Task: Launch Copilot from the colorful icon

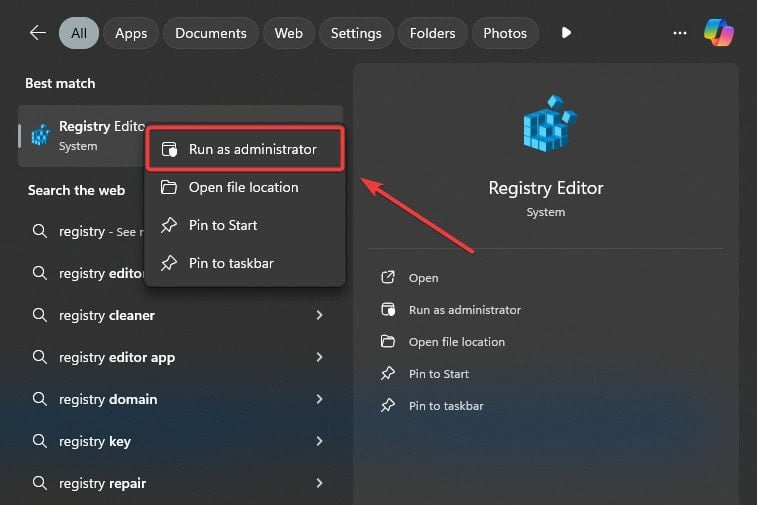Action: tap(719, 33)
